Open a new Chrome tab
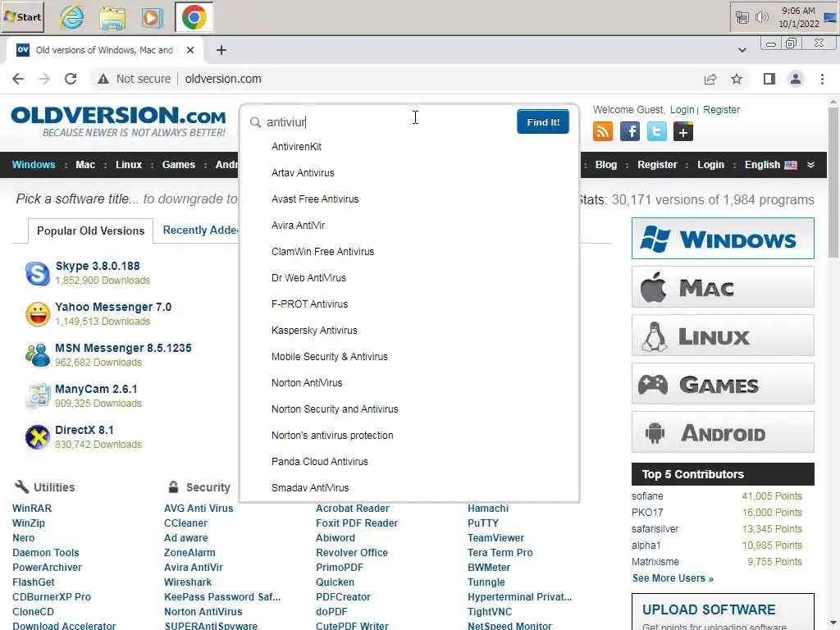This screenshot has width=840, height=630. pyautogui.click(x=221, y=50)
